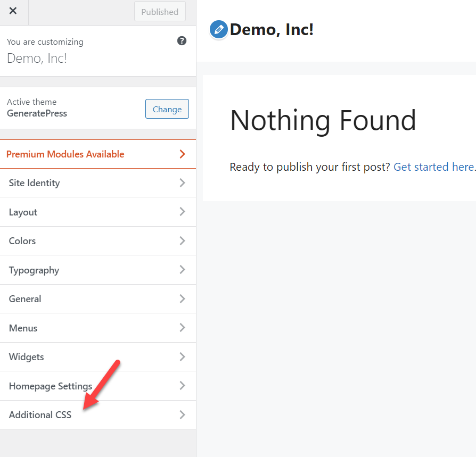Close the Customizer with the X icon
The image size is (476, 457).
click(13, 11)
